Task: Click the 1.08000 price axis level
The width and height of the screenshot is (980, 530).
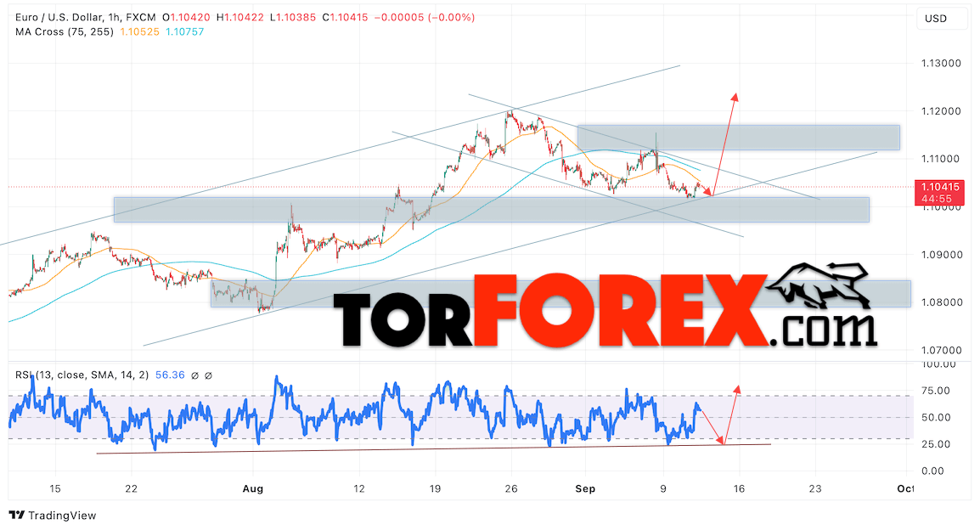Action: point(941,302)
